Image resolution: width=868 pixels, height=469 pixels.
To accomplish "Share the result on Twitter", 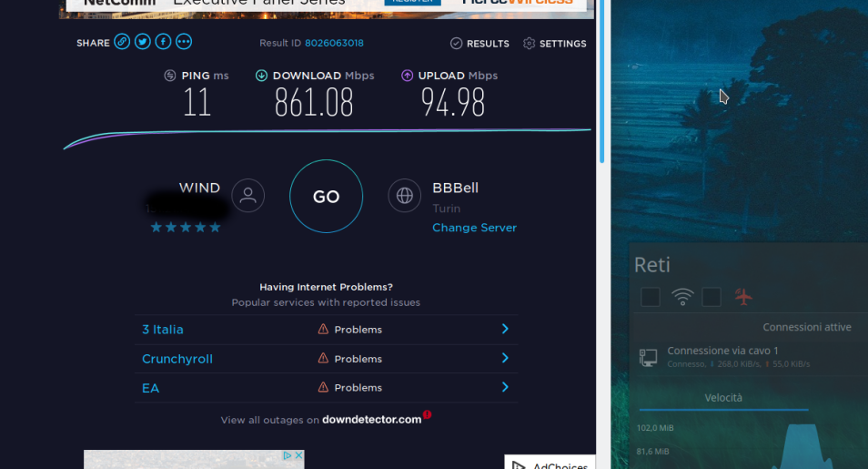I will click(142, 42).
